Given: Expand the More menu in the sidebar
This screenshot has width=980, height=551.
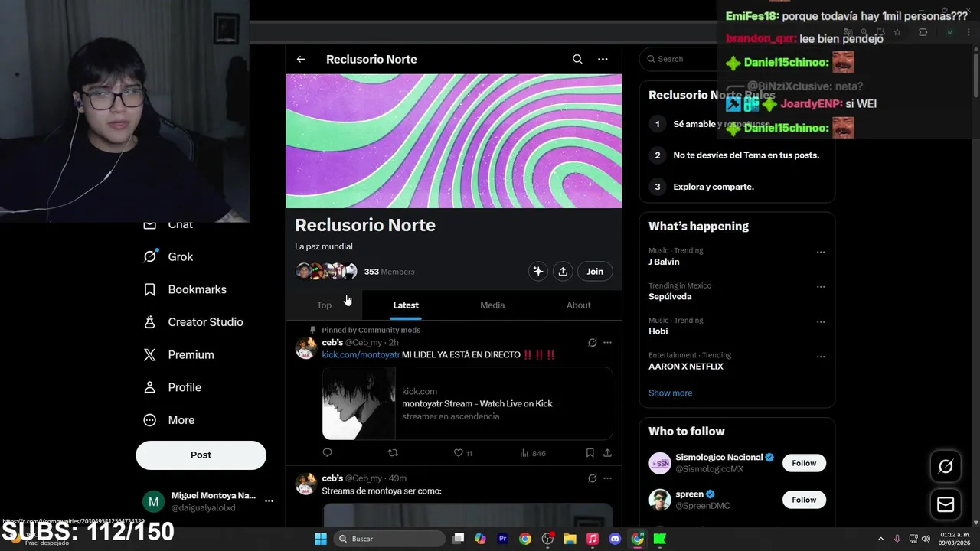Looking at the screenshot, I should coord(169,420).
